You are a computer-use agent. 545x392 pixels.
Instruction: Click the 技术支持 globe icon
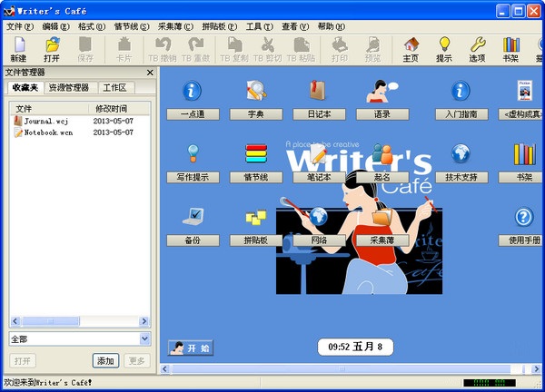coord(461,153)
